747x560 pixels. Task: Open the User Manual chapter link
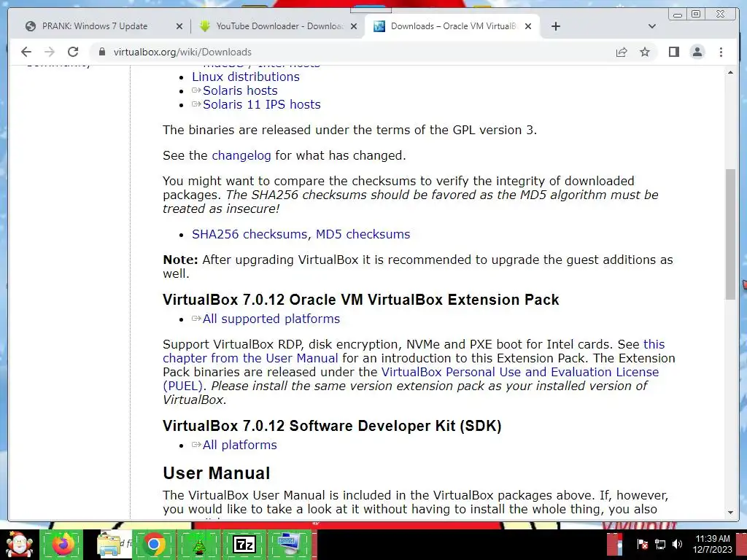(x=250, y=357)
